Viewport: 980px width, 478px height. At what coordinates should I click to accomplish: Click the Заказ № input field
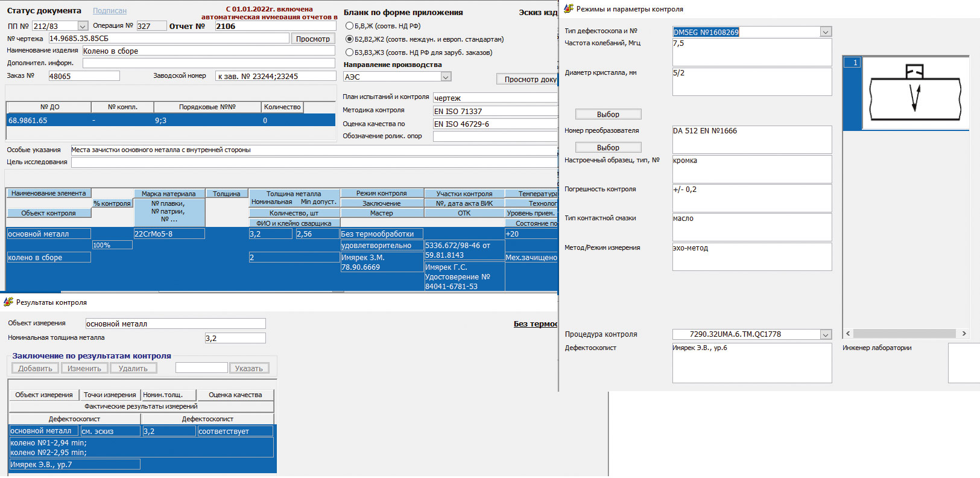(x=84, y=76)
